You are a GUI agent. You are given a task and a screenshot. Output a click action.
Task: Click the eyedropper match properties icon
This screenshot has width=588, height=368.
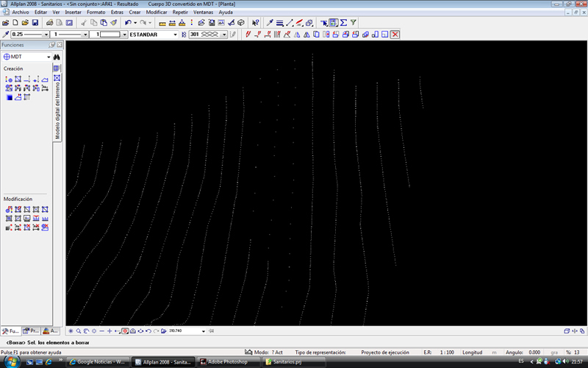pos(270,23)
